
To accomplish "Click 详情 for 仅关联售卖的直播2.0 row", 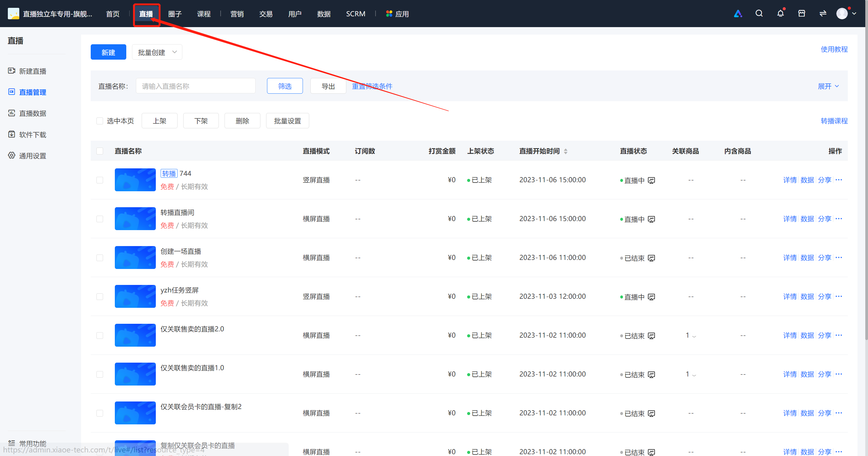I will 790,336.
